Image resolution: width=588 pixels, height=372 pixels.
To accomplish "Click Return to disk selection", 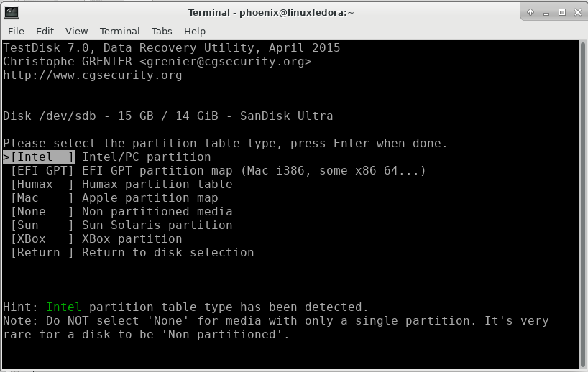I will [132, 253].
